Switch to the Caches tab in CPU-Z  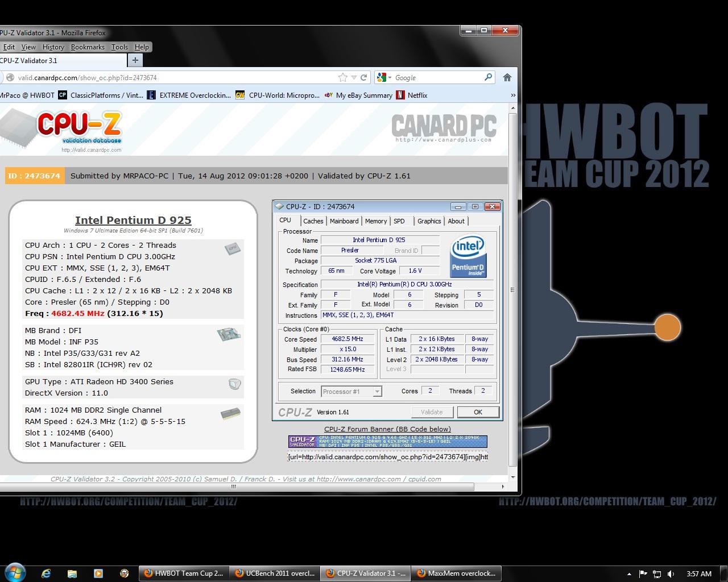click(x=313, y=221)
